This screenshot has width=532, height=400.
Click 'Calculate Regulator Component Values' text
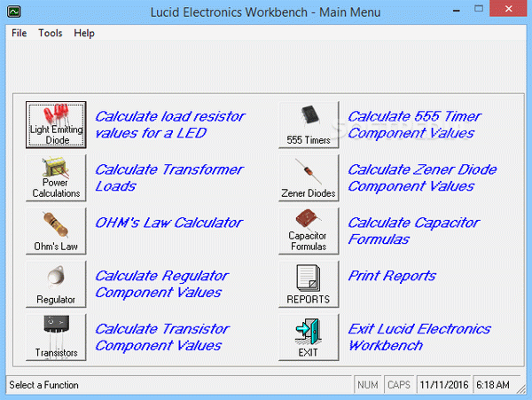click(162, 284)
